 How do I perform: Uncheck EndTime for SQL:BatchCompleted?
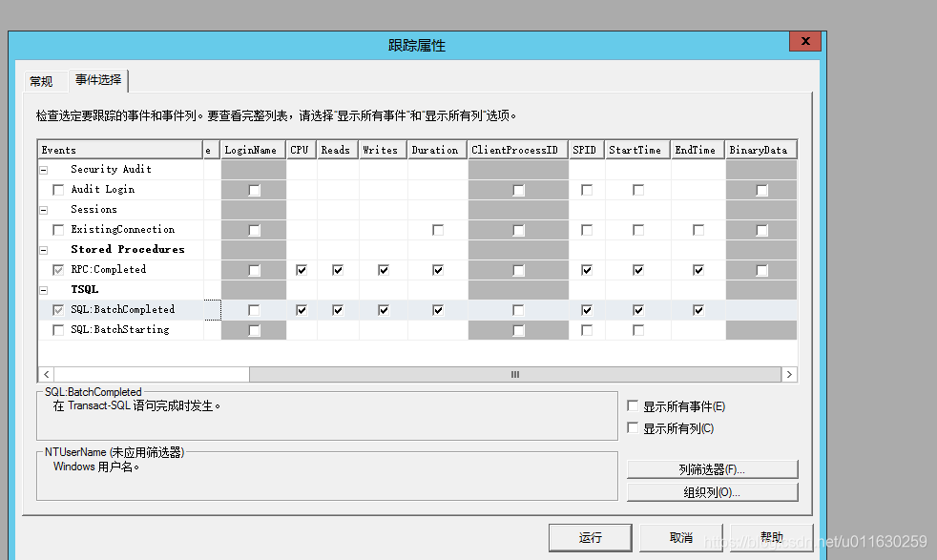pyautogui.click(x=698, y=310)
